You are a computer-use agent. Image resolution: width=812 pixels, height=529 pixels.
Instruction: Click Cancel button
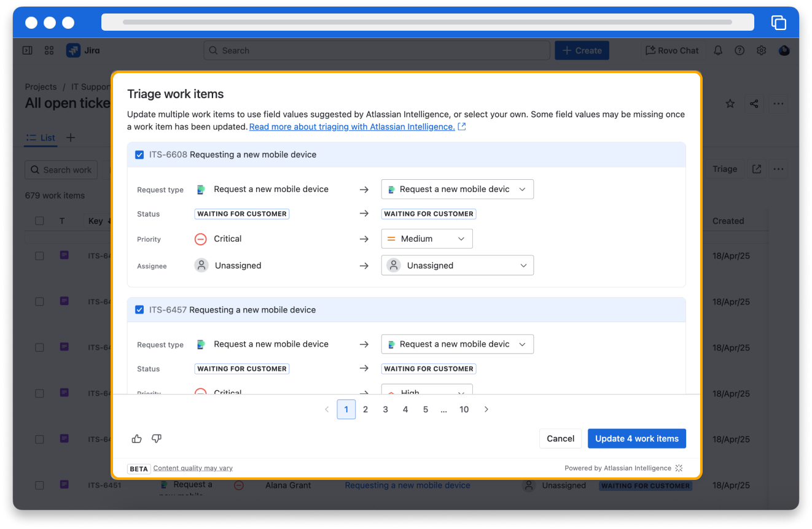561,438
